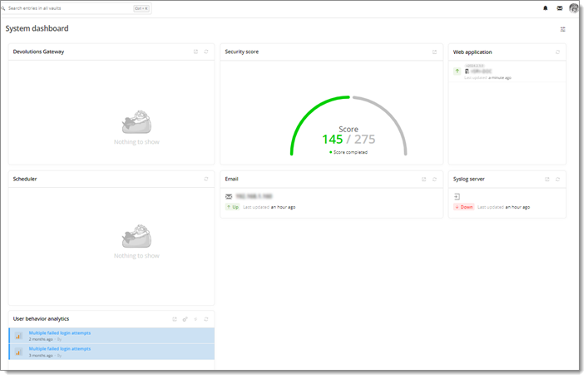The width and height of the screenshot is (588, 379).
Task: Click the security score gauge 145 / 275
Action: tap(348, 139)
